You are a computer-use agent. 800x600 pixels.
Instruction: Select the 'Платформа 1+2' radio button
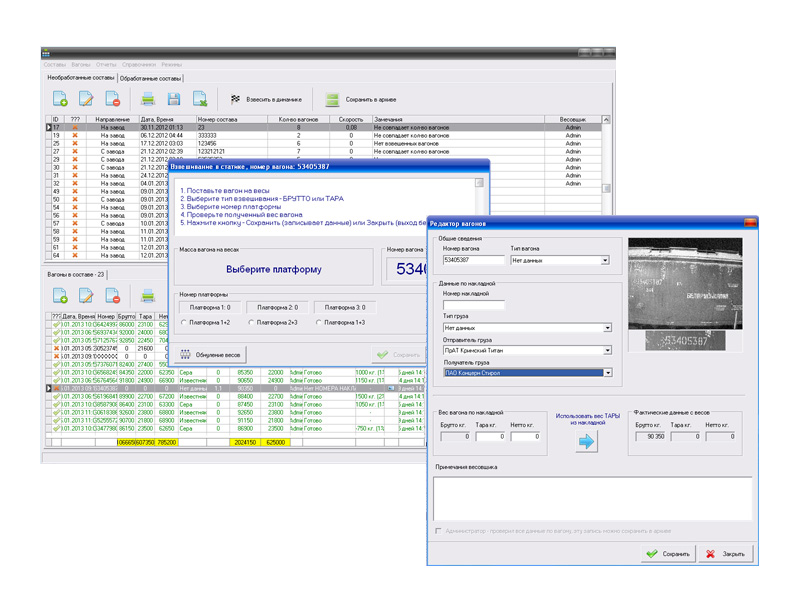point(184,322)
